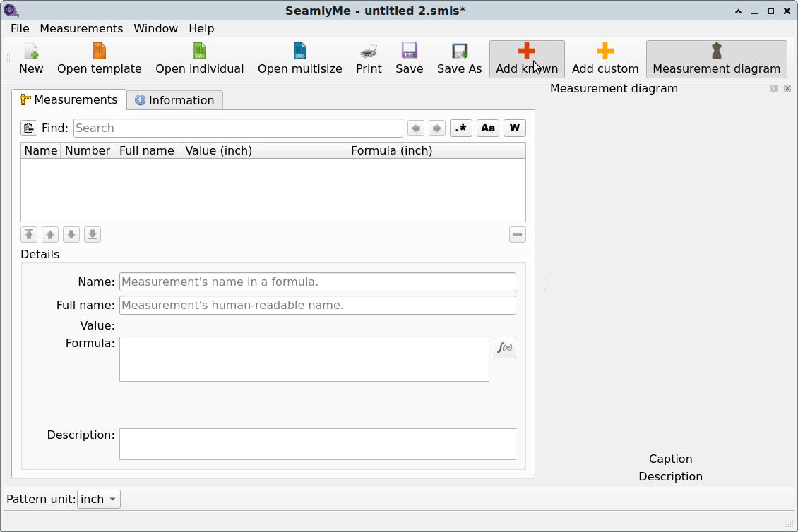Sort table by Name column header
This screenshot has height=532, width=798.
coord(41,150)
